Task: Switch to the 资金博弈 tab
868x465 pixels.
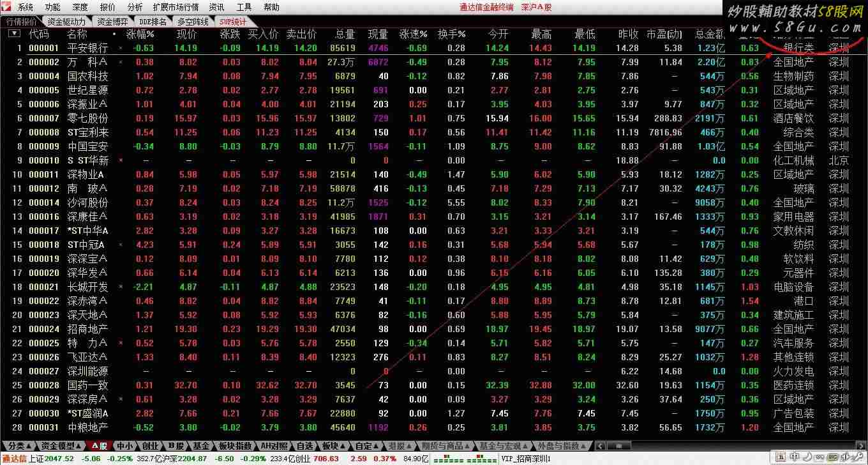Action: [112, 22]
